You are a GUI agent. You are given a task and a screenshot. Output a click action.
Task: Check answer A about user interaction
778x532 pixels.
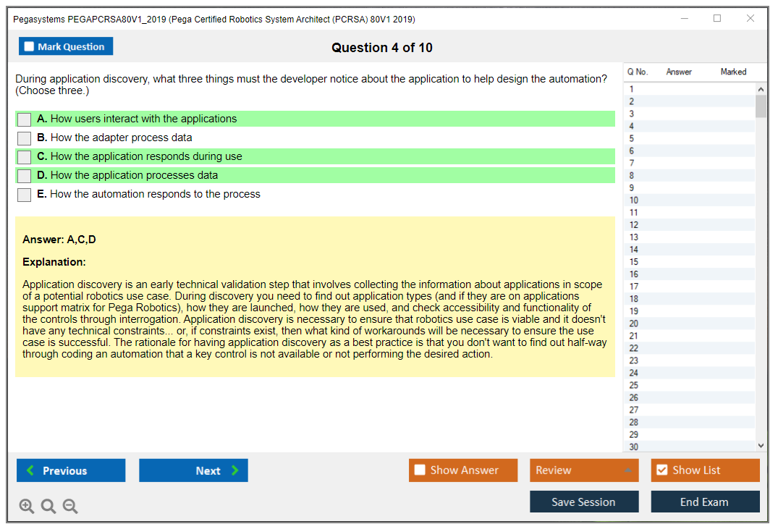25,119
